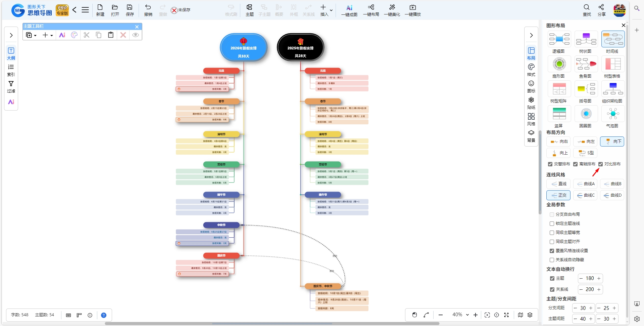
Task: Expand the 插入 insert dropdown arrow
Action: (331, 10)
